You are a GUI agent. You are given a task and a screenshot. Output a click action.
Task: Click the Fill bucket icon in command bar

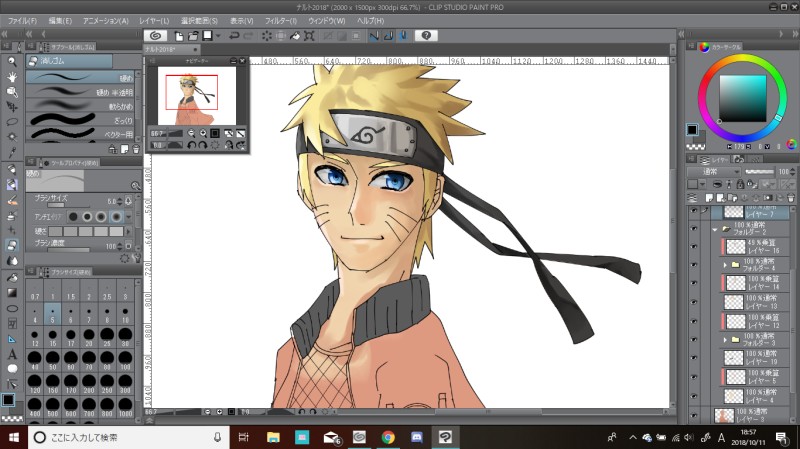[295, 36]
